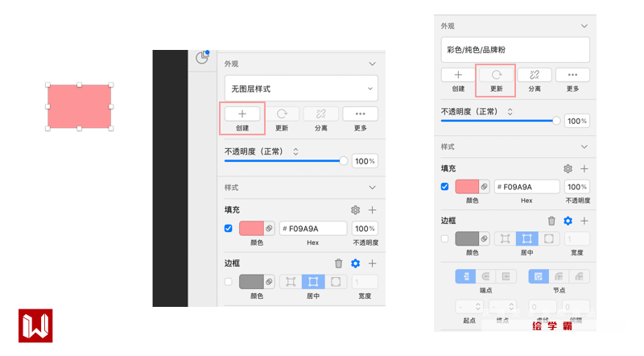644x356 pixels.
Task: Select round join 节点 icon
Action: 559,276
